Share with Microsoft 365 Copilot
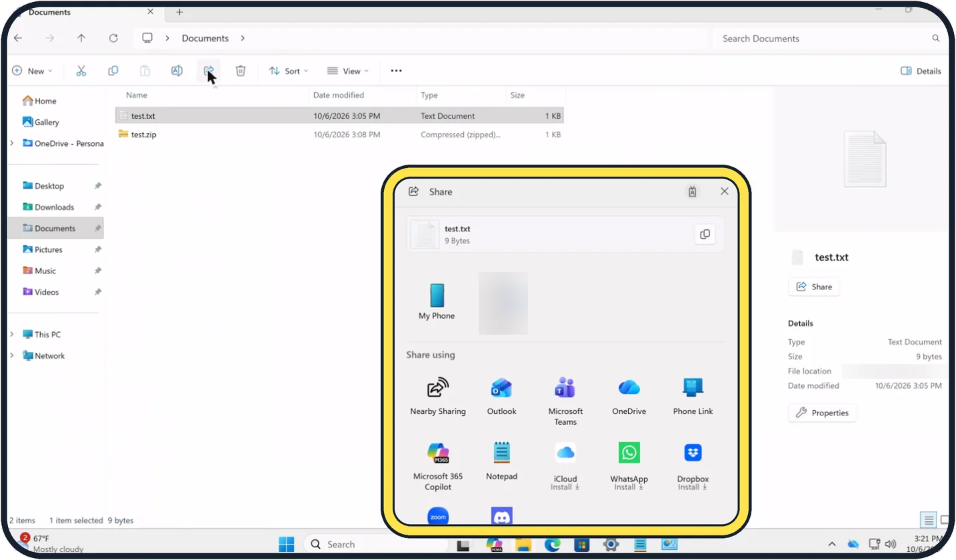 (438, 467)
